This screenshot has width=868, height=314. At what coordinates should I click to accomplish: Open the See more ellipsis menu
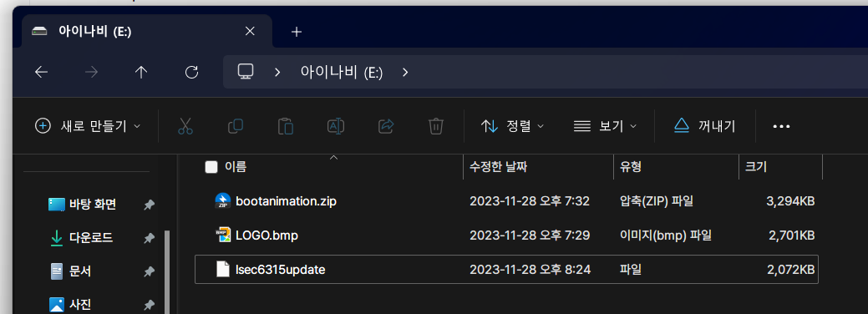click(x=781, y=126)
